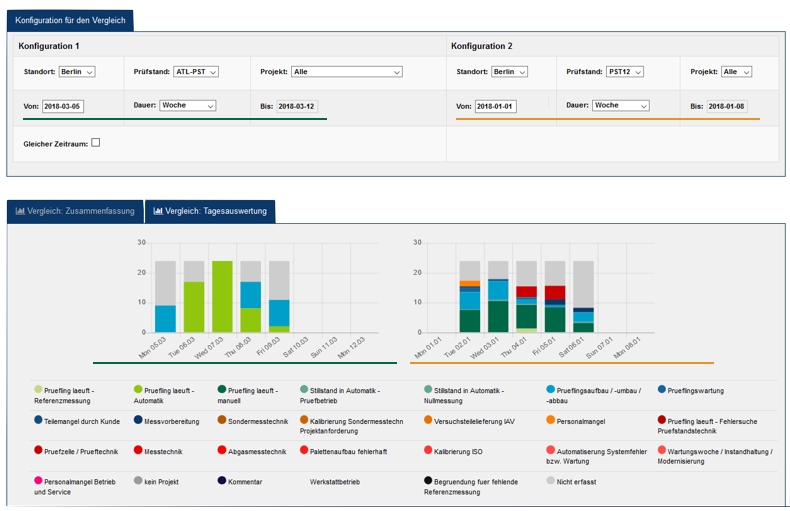
Task: Open the Konfiguration für den Vergleich tab
Action: 70,21
